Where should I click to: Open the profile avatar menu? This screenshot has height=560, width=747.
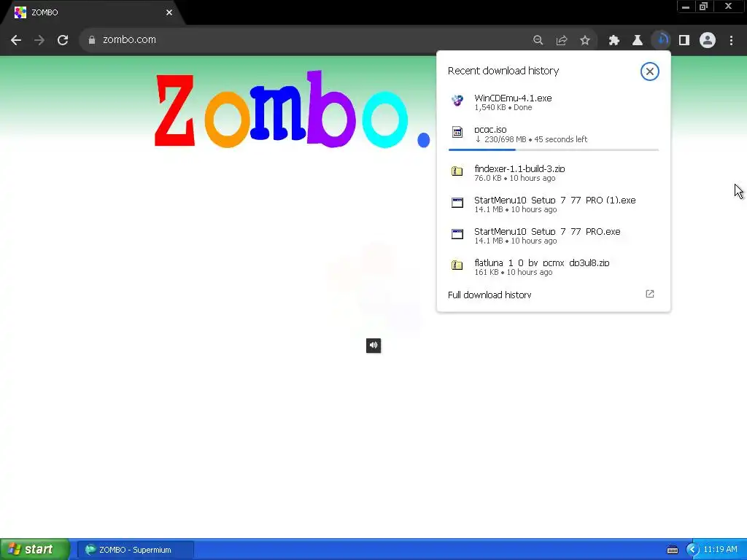click(708, 40)
